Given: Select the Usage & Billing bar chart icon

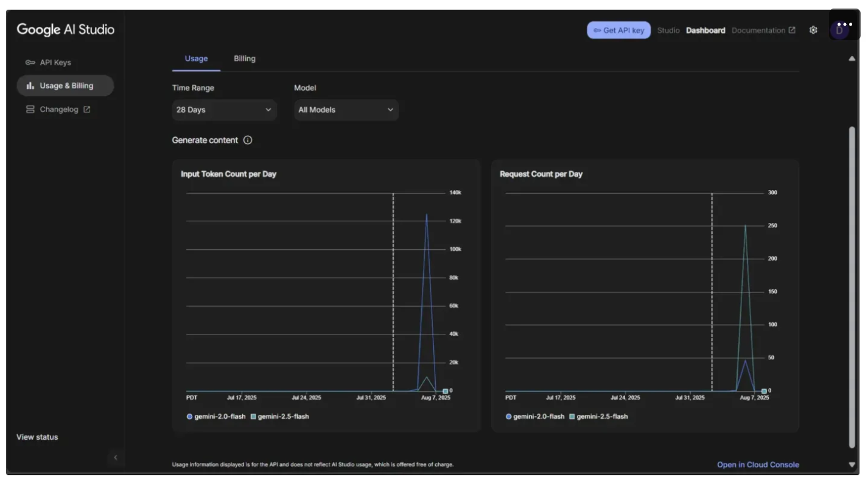Looking at the screenshot, I should 30,86.
